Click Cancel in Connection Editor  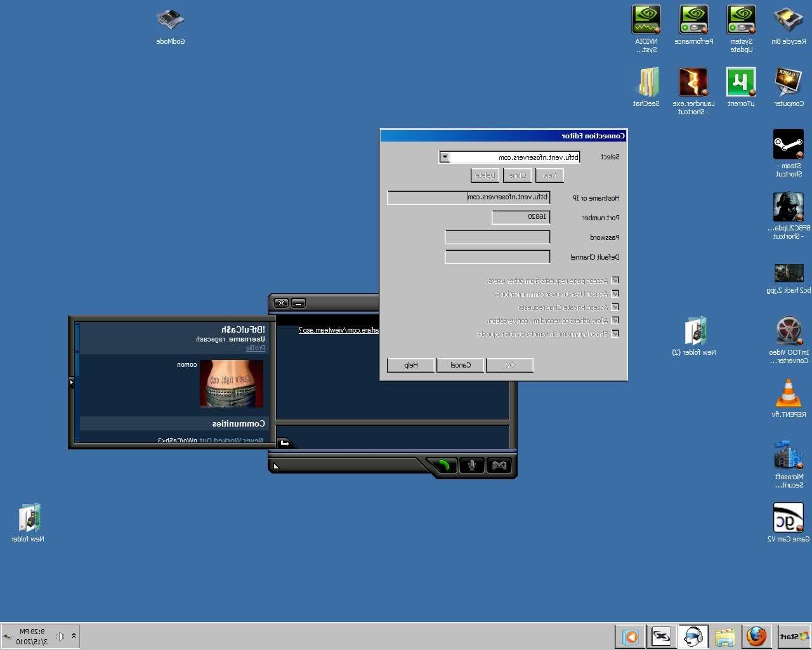pyautogui.click(x=461, y=365)
